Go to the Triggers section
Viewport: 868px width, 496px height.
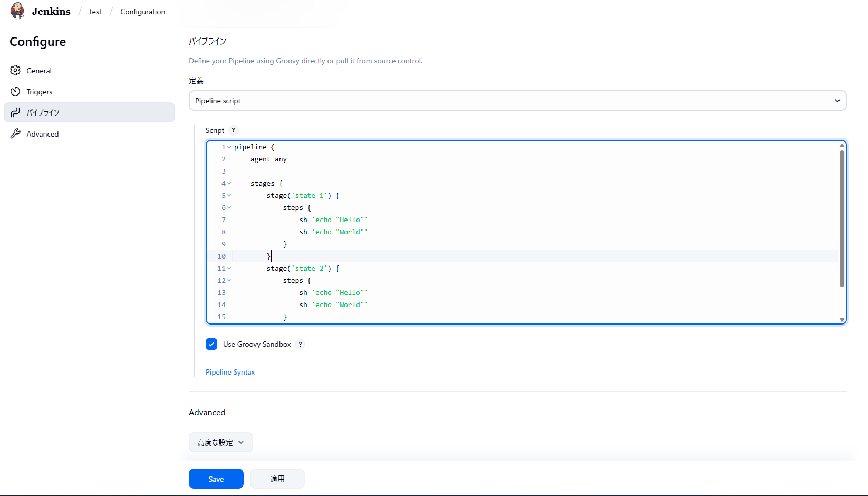[x=40, y=92]
